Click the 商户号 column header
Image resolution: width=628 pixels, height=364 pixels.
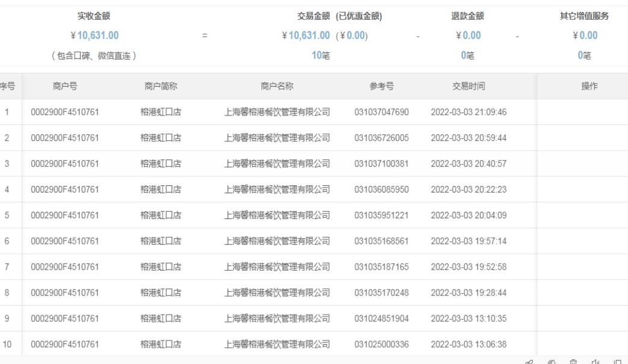click(x=64, y=86)
